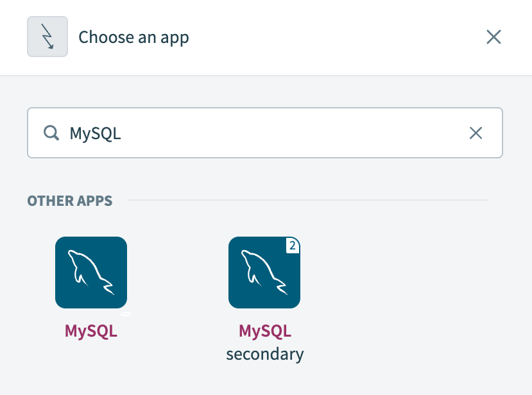Click the magnifying glass search icon
This screenshot has height=395, width=532.
pos(51,133)
